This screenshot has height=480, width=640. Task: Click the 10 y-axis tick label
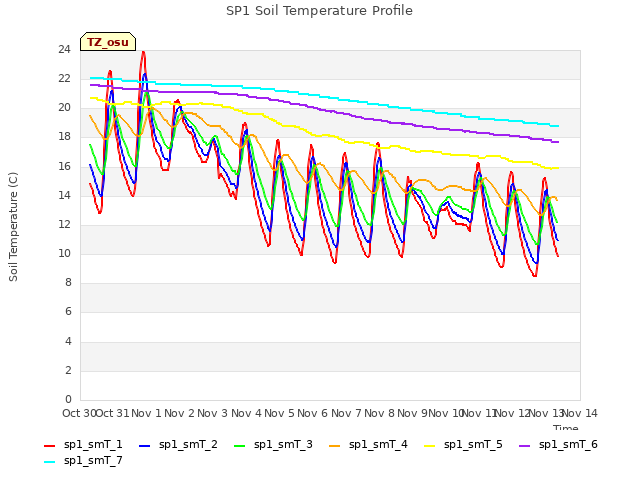[x=64, y=254]
